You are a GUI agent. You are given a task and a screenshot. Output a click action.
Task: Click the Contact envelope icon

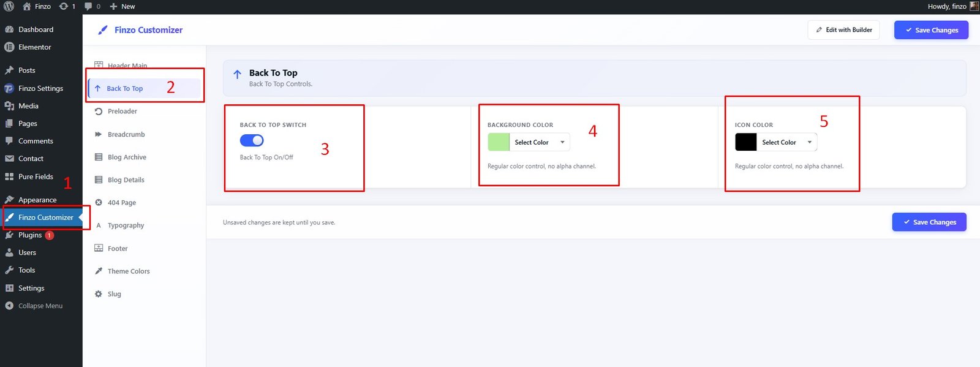pos(9,159)
